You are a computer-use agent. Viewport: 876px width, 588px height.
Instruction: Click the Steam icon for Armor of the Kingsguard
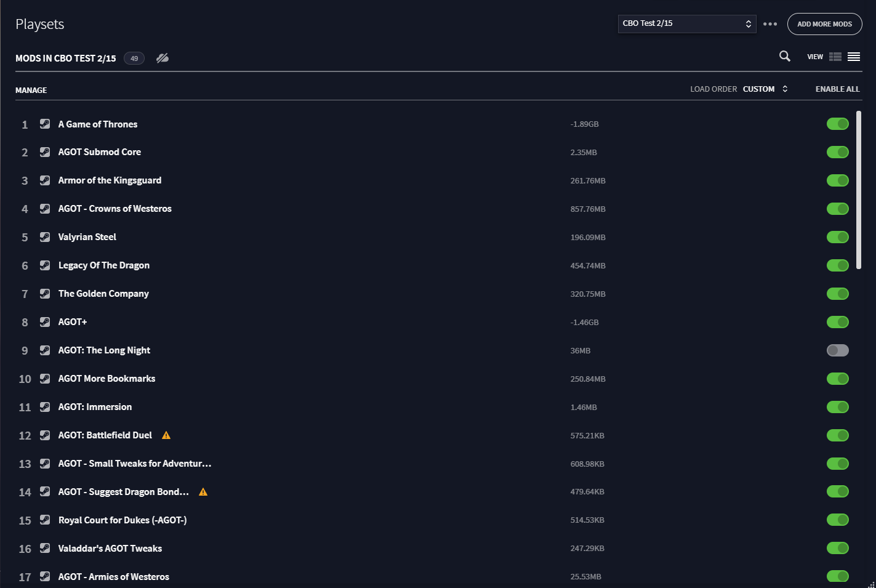[45, 180]
